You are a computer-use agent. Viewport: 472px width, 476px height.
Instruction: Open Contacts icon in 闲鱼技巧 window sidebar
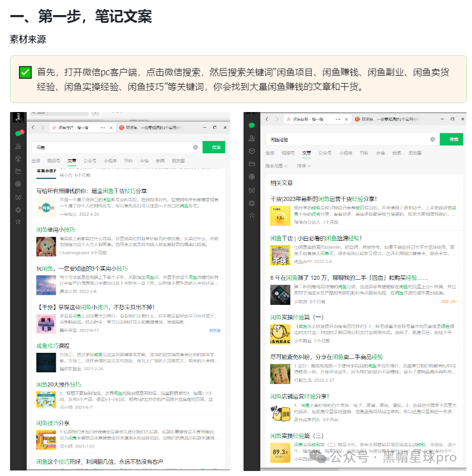click(x=18, y=146)
